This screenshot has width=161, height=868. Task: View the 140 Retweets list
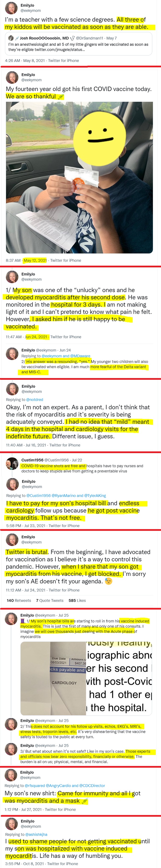(x=19, y=601)
